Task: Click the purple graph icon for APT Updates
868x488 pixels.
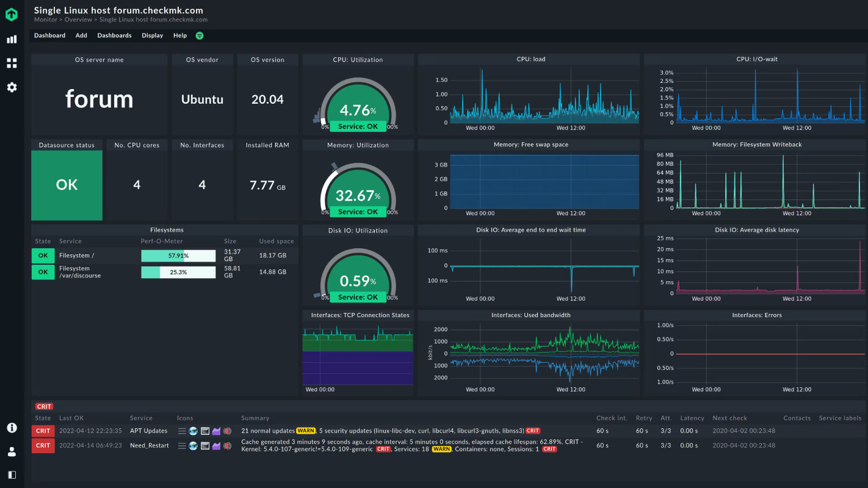Action: click(216, 431)
